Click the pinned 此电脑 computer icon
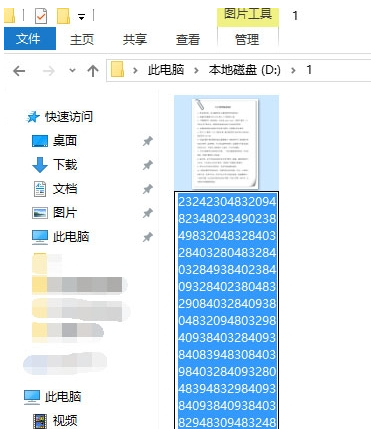This screenshot has width=371, height=429. [40, 237]
